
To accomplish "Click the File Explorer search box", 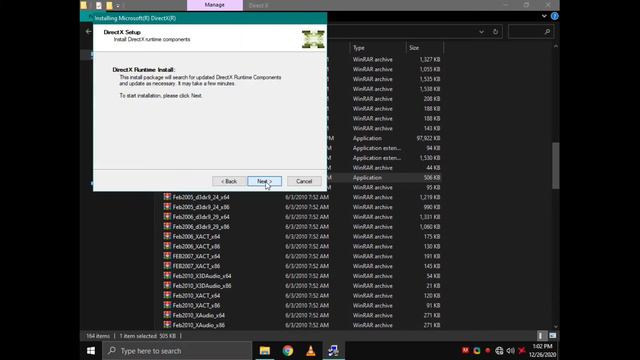I will (x=531, y=32).
